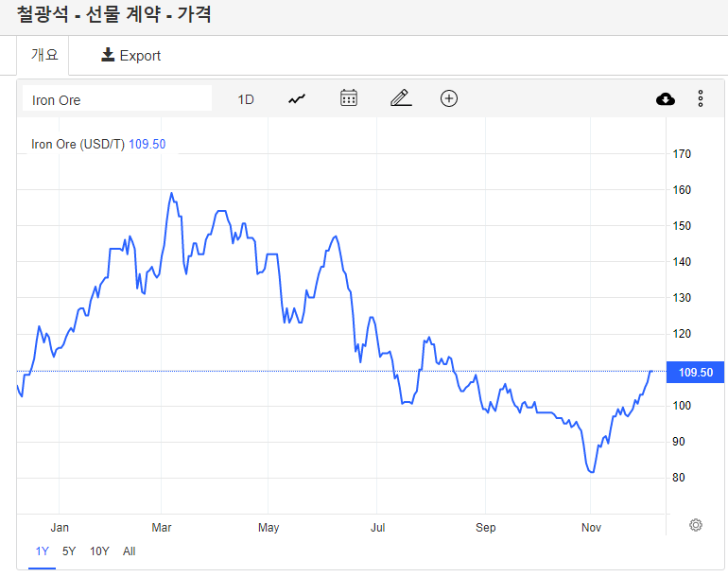Image resolution: width=728 pixels, height=577 pixels.
Task: Open the chart type line icon
Action: [x=297, y=99]
